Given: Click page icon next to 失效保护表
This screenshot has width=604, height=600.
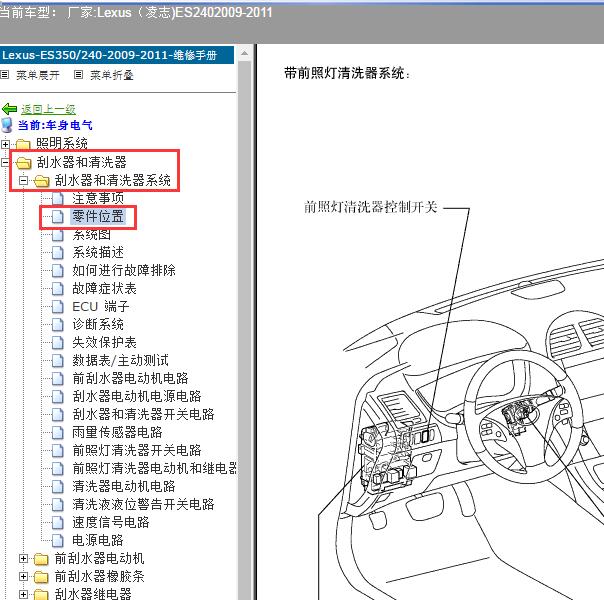Looking at the screenshot, I should [57, 342].
